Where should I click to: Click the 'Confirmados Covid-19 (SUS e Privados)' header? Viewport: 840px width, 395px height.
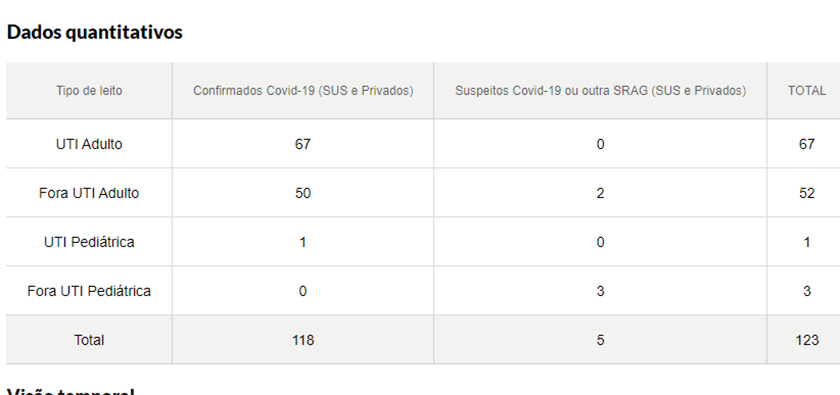pos(303,91)
